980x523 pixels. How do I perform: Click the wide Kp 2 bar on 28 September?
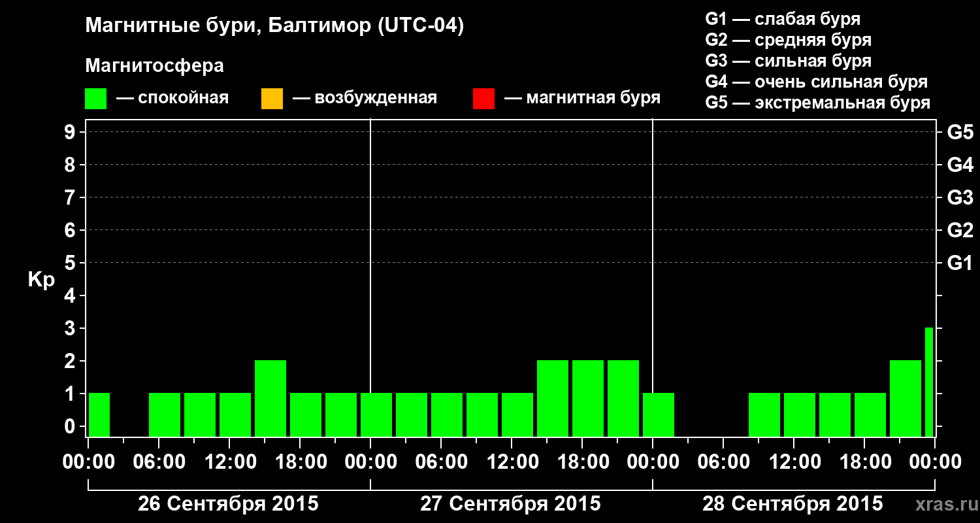[x=906, y=398]
